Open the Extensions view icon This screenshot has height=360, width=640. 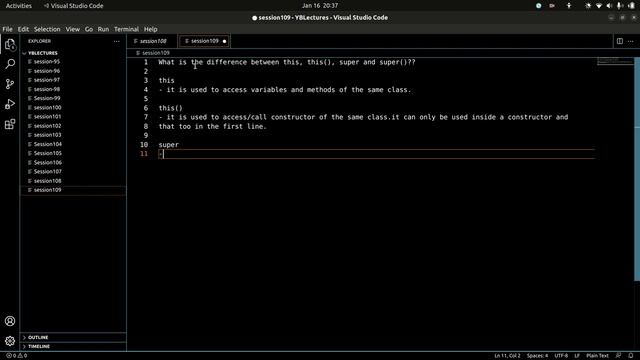point(10,124)
